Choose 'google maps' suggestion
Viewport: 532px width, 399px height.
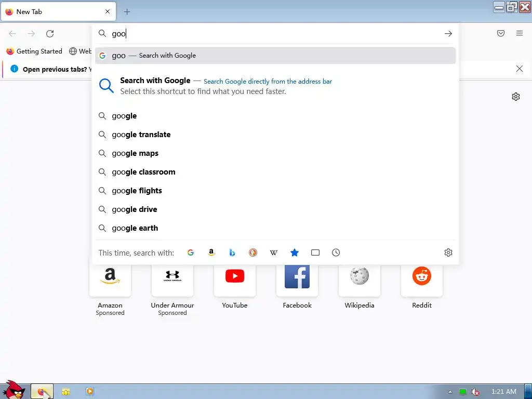275,153
